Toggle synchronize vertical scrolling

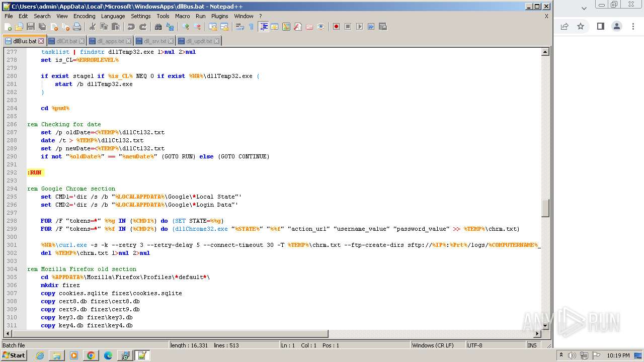(x=213, y=27)
